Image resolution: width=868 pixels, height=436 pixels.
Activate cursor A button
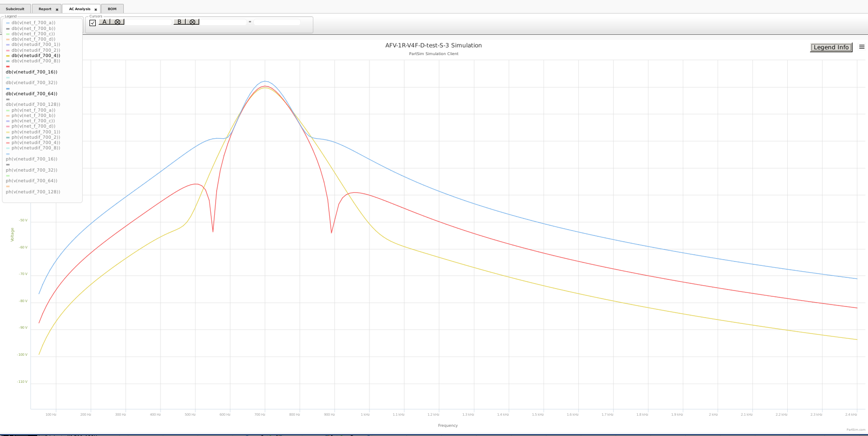point(104,22)
